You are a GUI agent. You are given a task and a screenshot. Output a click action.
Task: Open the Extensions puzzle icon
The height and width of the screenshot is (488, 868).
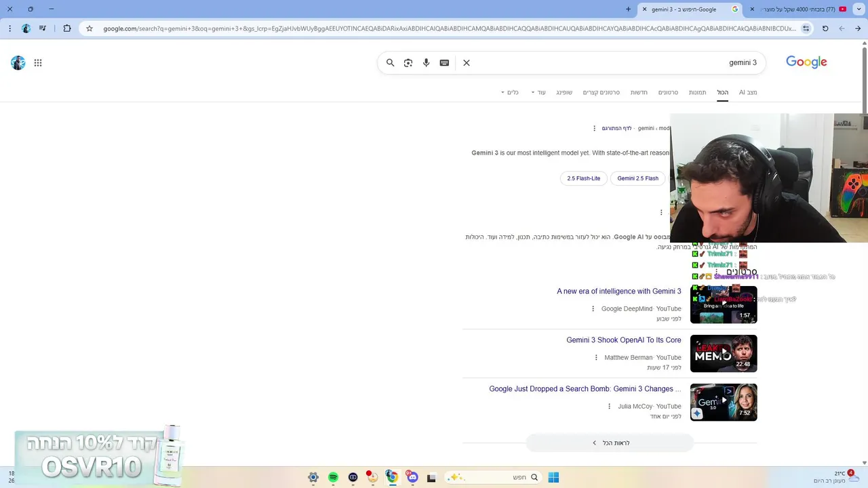66,28
